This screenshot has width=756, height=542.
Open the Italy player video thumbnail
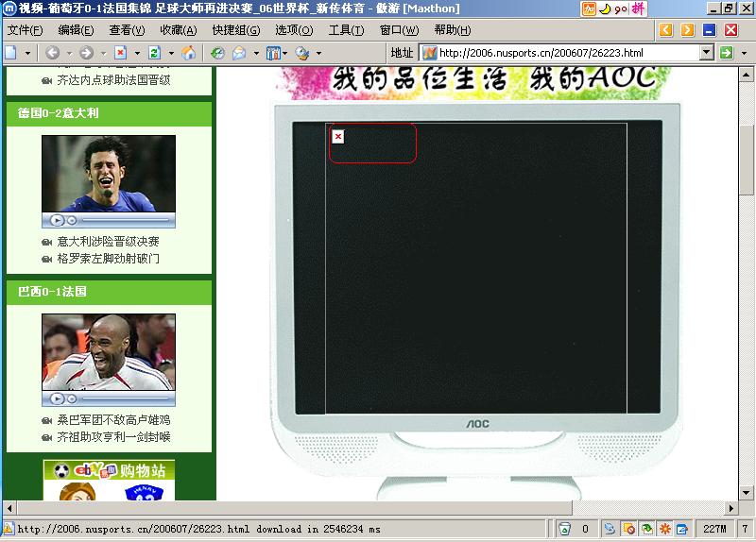(109, 174)
